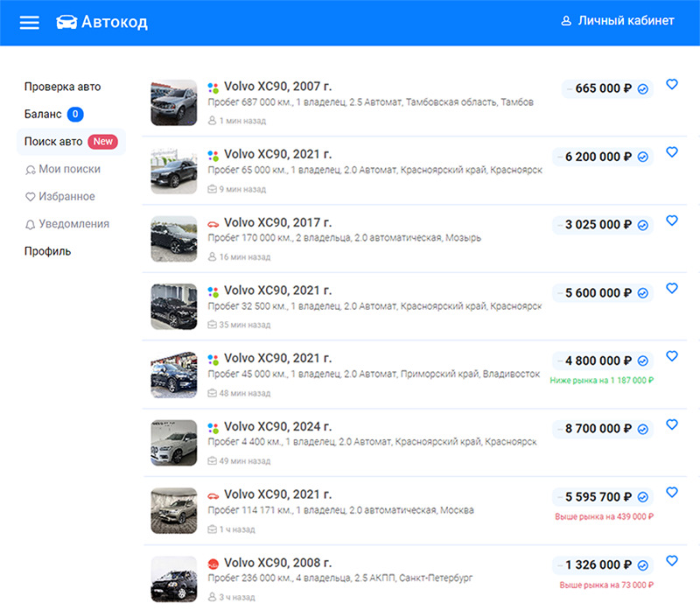Open thumbnail of white Volvo XC90 2024

(174, 443)
